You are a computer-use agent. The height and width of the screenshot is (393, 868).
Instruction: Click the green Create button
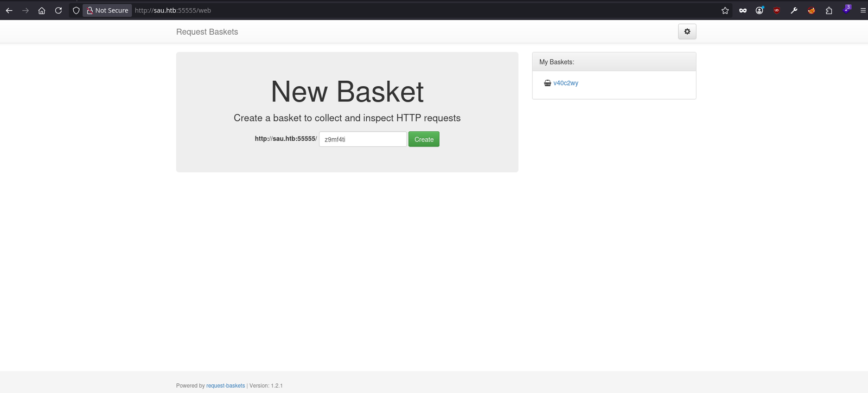424,139
